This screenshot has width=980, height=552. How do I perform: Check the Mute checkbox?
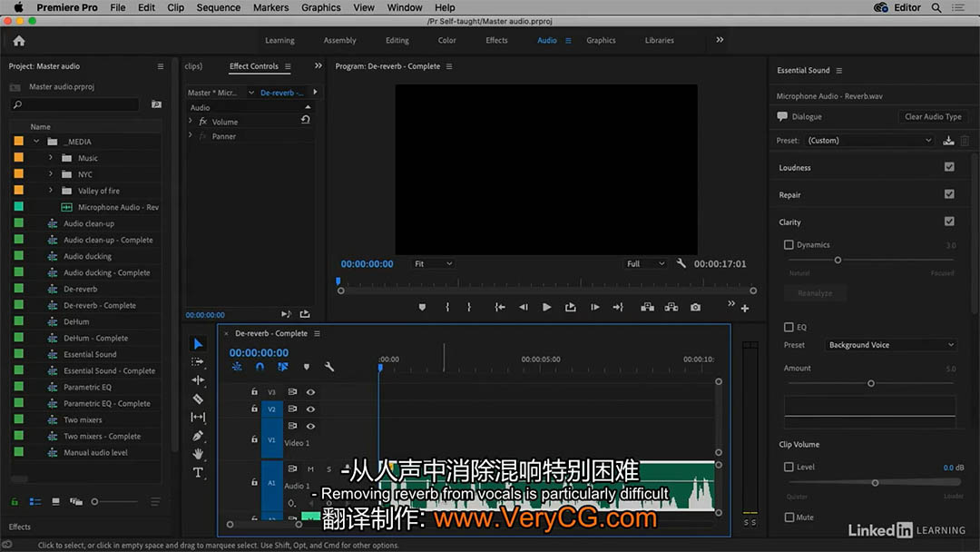pos(789,517)
